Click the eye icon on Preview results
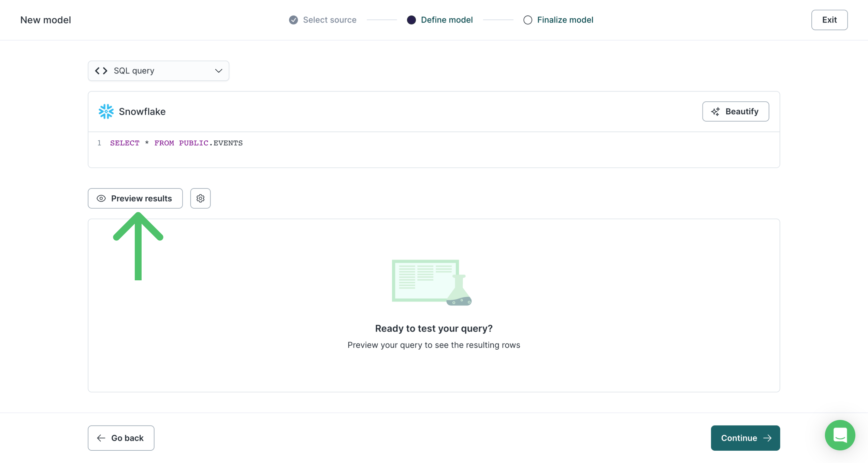The image size is (868, 463). tap(101, 198)
